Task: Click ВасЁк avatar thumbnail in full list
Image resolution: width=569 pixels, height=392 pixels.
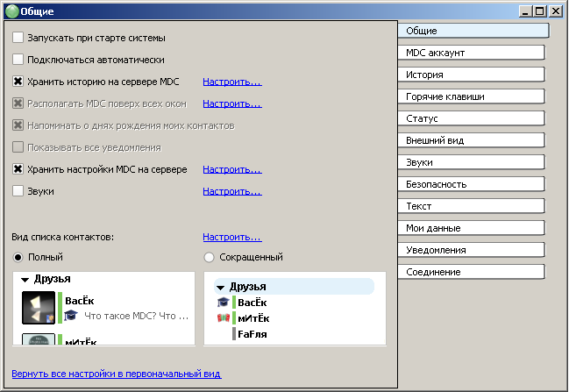Action: [39, 308]
